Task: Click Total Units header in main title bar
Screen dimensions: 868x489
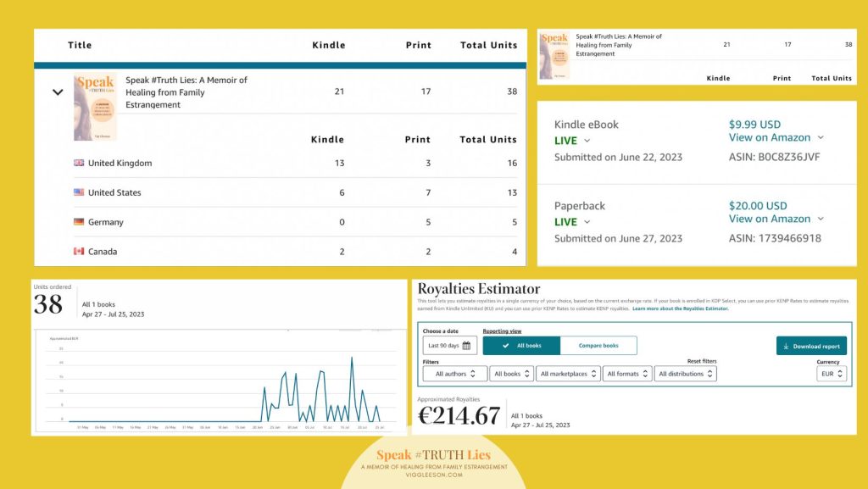Action: tap(489, 46)
